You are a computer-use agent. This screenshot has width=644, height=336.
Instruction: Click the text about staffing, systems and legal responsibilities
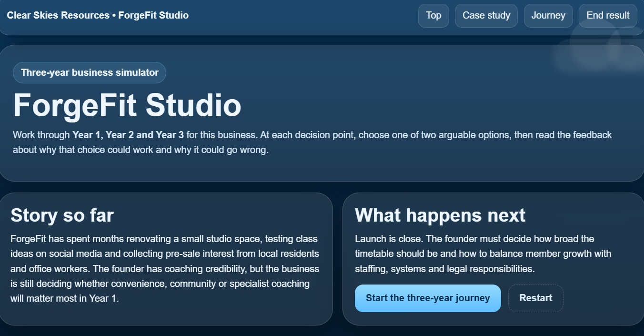click(x=444, y=269)
